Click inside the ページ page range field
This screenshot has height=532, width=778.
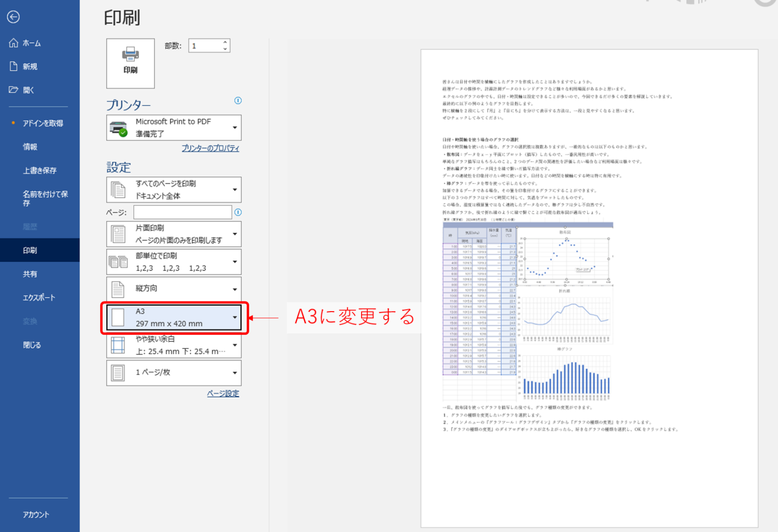pos(182,212)
